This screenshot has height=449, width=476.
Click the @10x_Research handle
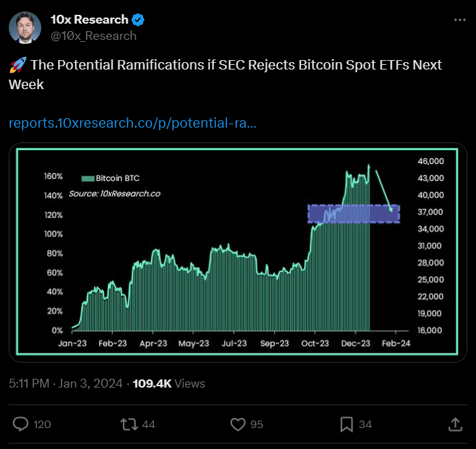pyautogui.click(x=93, y=36)
